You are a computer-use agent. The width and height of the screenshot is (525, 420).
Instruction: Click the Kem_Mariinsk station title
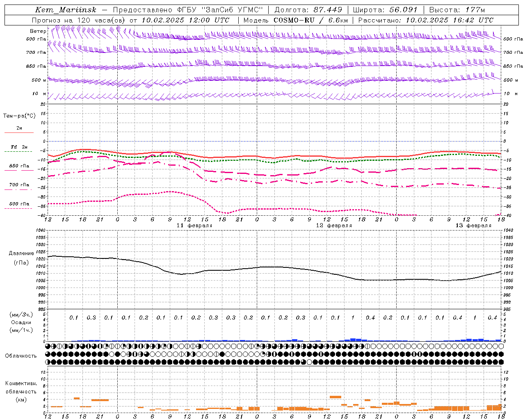coord(66,10)
